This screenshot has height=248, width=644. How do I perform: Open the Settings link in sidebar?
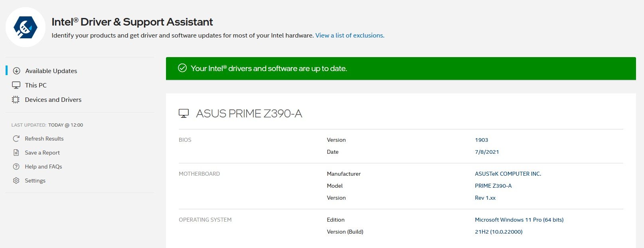coord(35,181)
